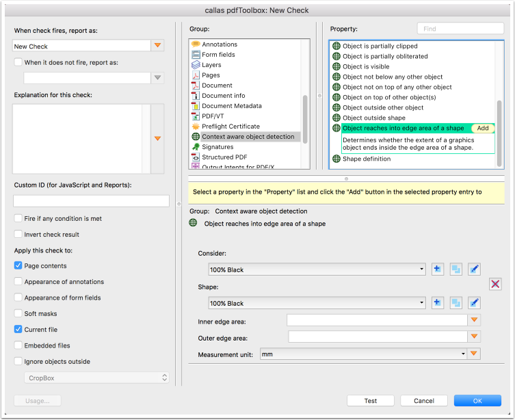Click the plus icon next to Shape
This screenshot has height=420, width=515.
tap(437, 303)
